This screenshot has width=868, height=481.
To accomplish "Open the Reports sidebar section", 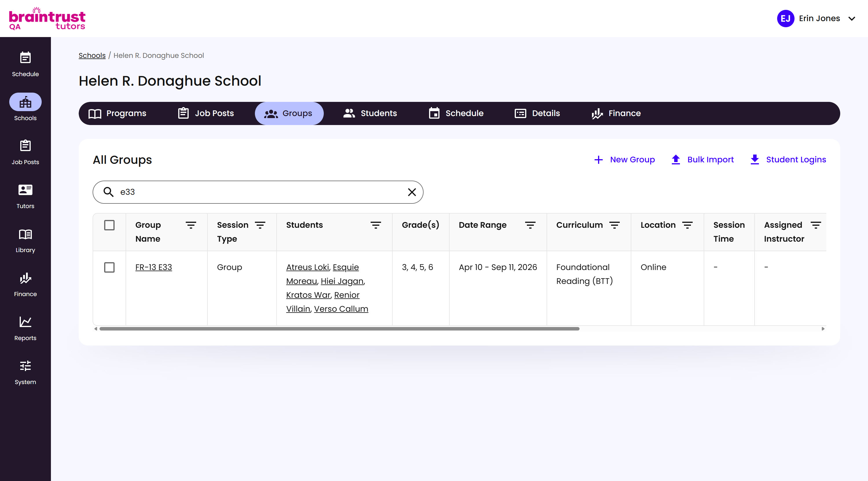I will tap(25, 328).
